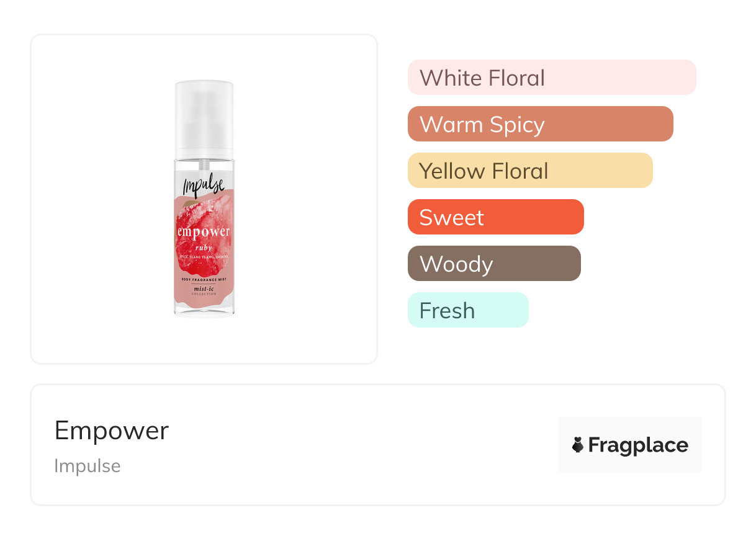Click the 'ruby' word on bottle label
The width and height of the screenshot is (756, 536).
click(x=204, y=248)
